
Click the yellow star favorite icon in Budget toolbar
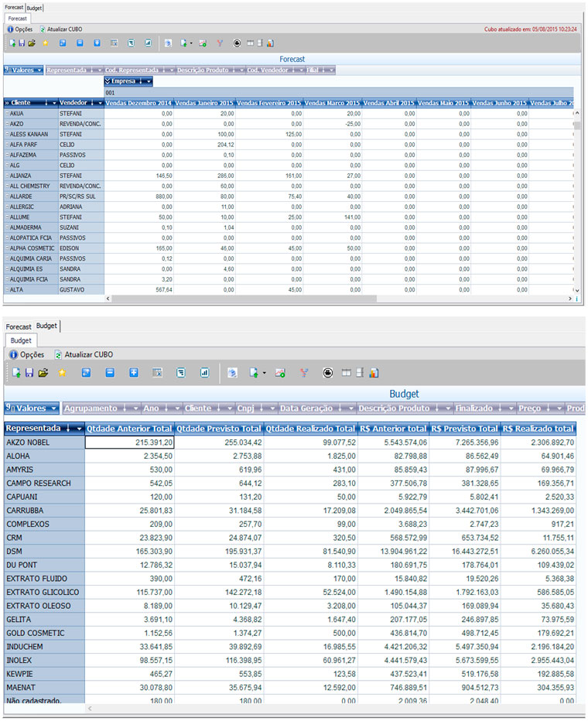62,373
